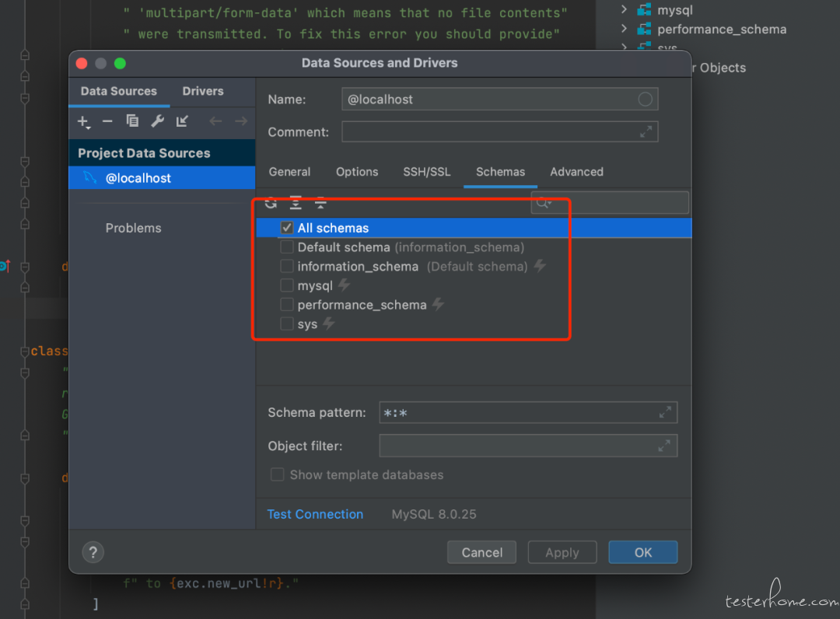Open the Options tab
Viewport: 840px width, 619px height.
[x=357, y=172]
